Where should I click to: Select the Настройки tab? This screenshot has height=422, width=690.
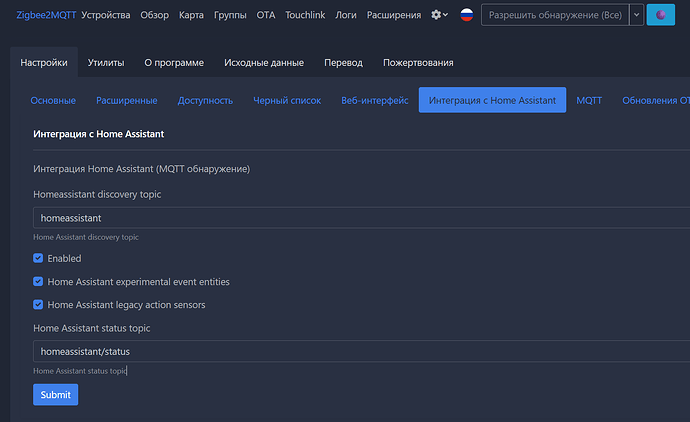[x=44, y=62]
